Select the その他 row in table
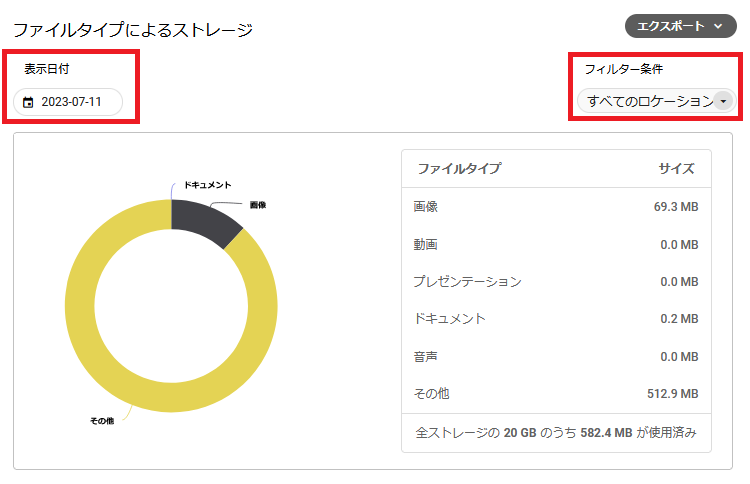 pos(555,394)
